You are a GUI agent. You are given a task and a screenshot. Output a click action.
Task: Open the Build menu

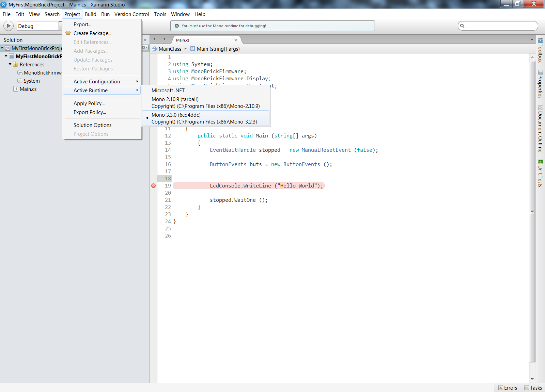tap(91, 14)
